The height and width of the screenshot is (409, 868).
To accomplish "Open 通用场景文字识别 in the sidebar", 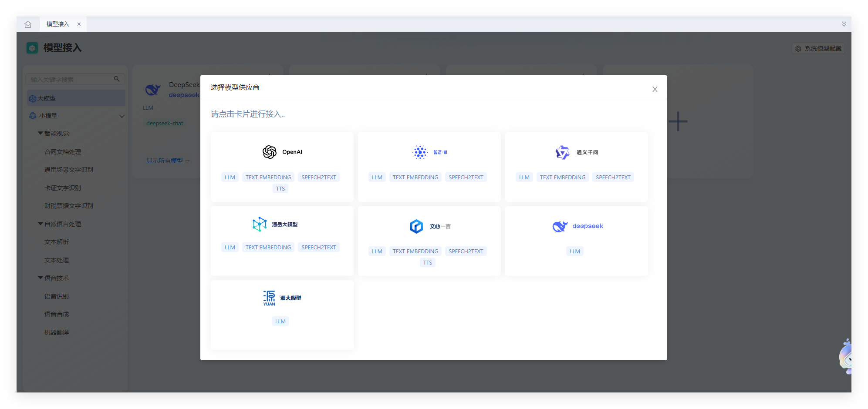I will (x=69, y=170).
